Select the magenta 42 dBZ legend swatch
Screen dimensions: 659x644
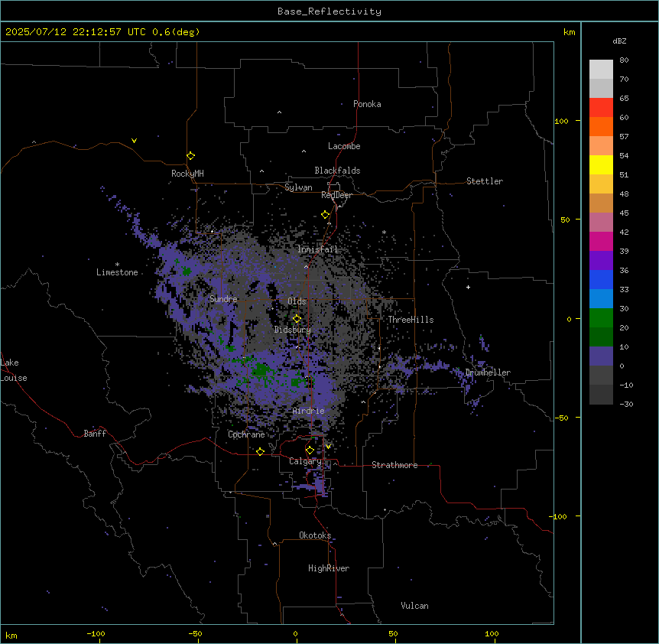[601, 241]
